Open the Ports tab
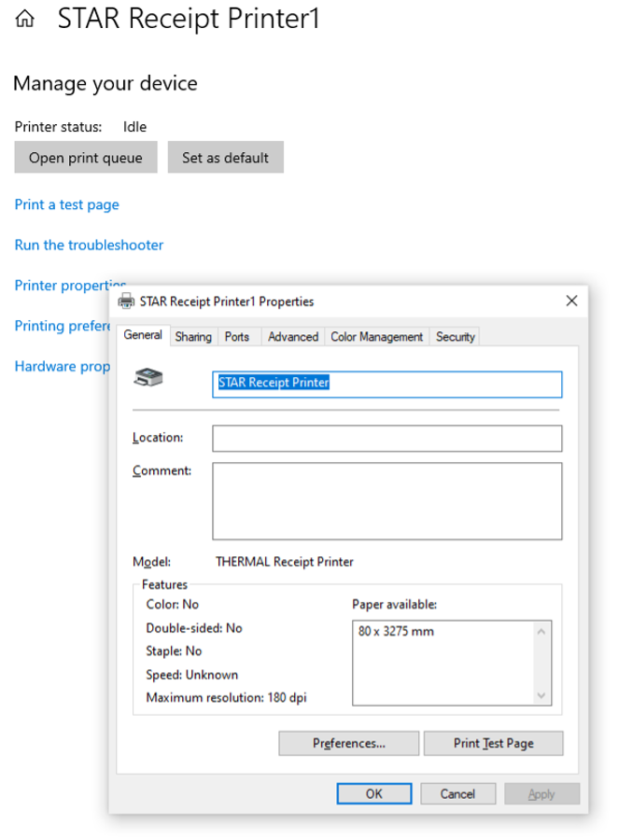This screenshot has height=840, width=618. [237, 337]
